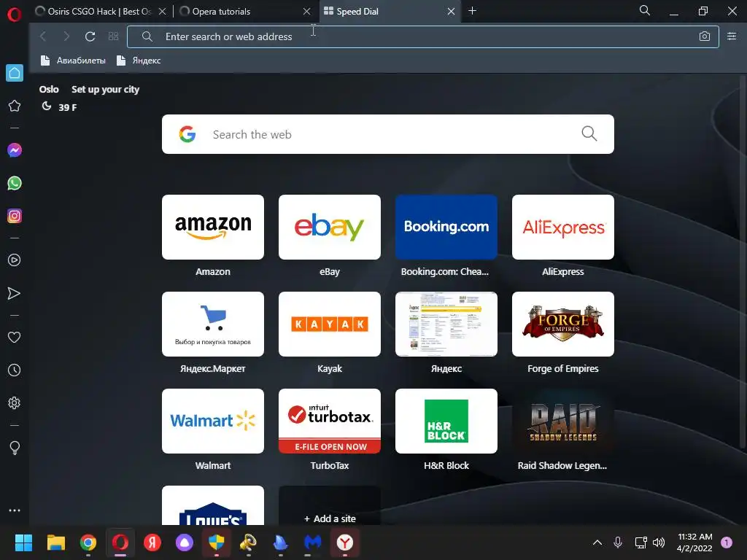Image resolution: width=747 pixels, height=560 pixels.
Task: Open Facebook Messenger in sidebar
Action: 15,150
